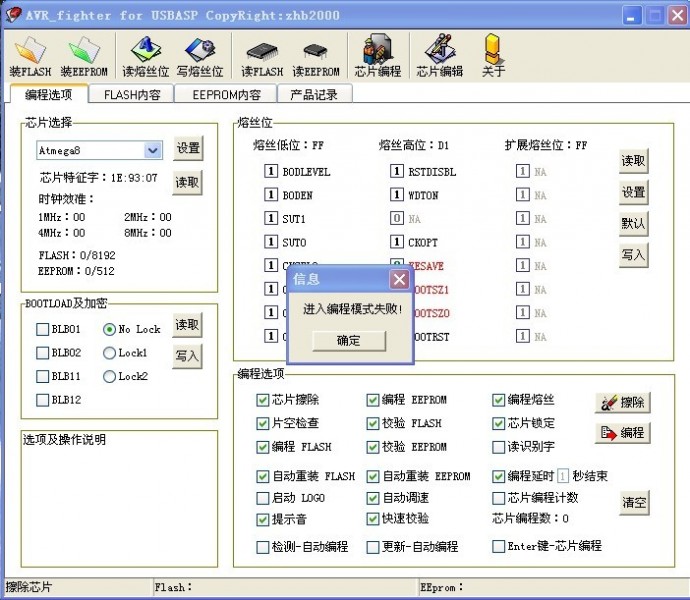
Task: Enable the Enter键-芯片编程 checkbox
Action: pos(499,546)
